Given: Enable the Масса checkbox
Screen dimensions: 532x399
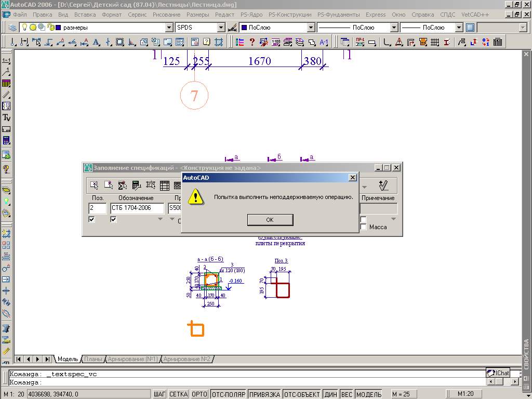Looking at the screenshot, I should tap(363, 227).
